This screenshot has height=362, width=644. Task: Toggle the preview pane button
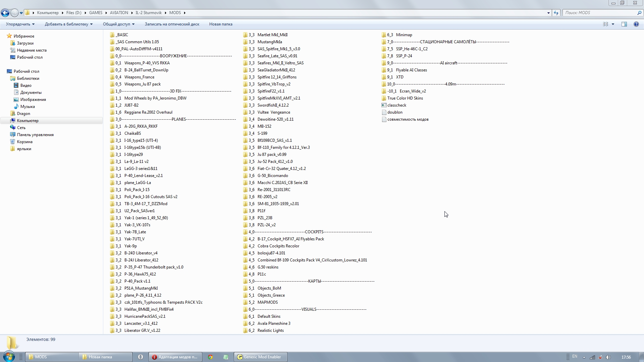click(624, 24)
